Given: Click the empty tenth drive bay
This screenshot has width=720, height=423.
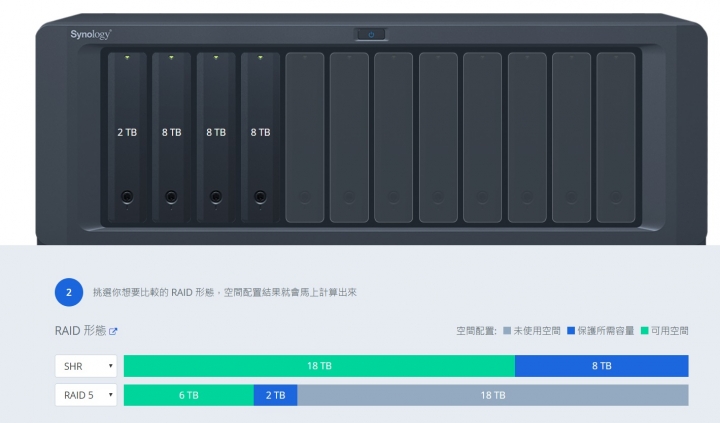Looking at the screenshot, I should click(x=527, y=137).
